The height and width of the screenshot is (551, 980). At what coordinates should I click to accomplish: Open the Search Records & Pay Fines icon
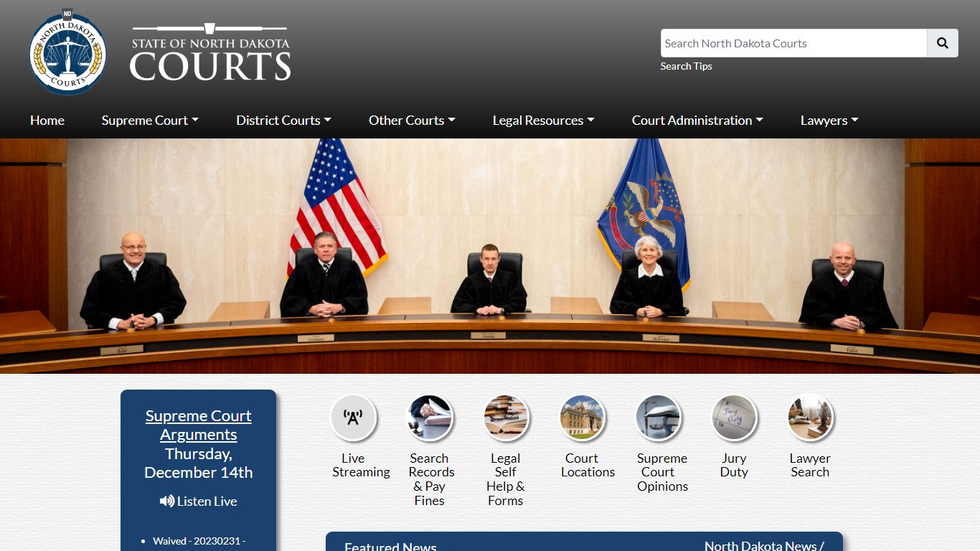[430, 418]
